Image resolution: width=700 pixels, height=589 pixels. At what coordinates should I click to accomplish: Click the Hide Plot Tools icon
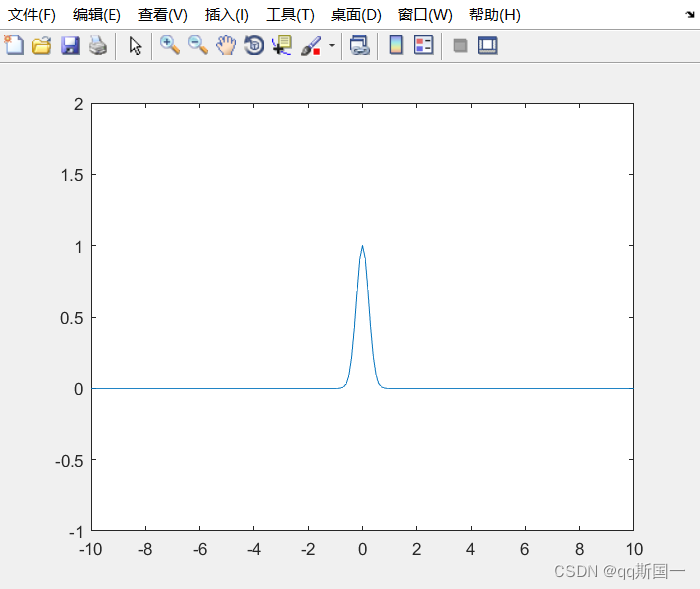tap(460, 46)
